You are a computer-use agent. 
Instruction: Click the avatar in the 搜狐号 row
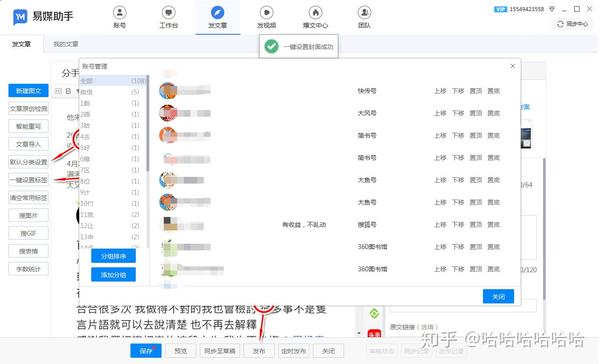170,224
